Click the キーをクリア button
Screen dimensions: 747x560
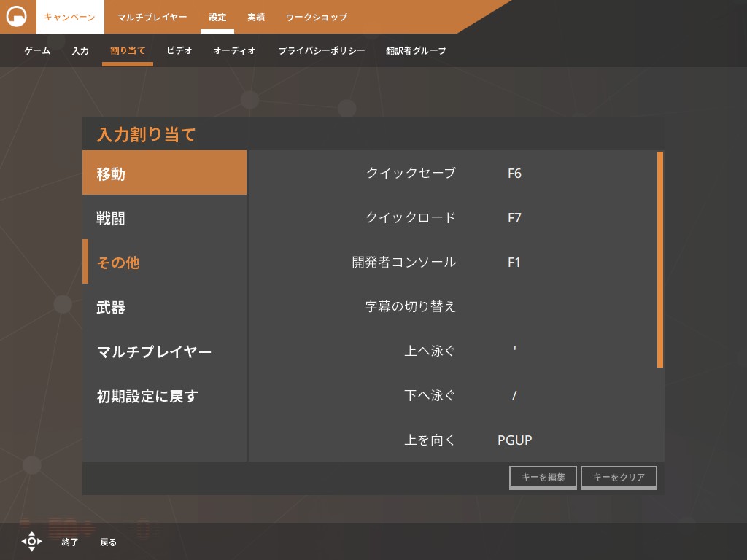(x=619, y=477)
